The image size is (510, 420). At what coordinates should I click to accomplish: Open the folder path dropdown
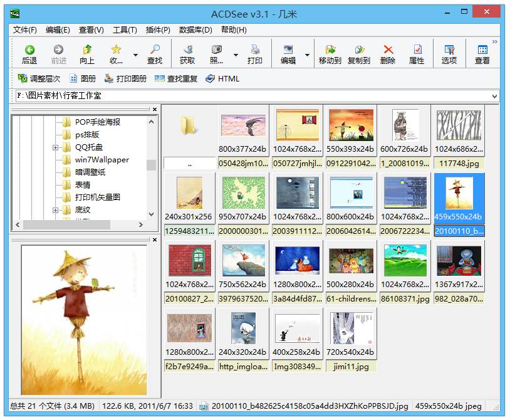pyautogui.click(x=494, y=97)
